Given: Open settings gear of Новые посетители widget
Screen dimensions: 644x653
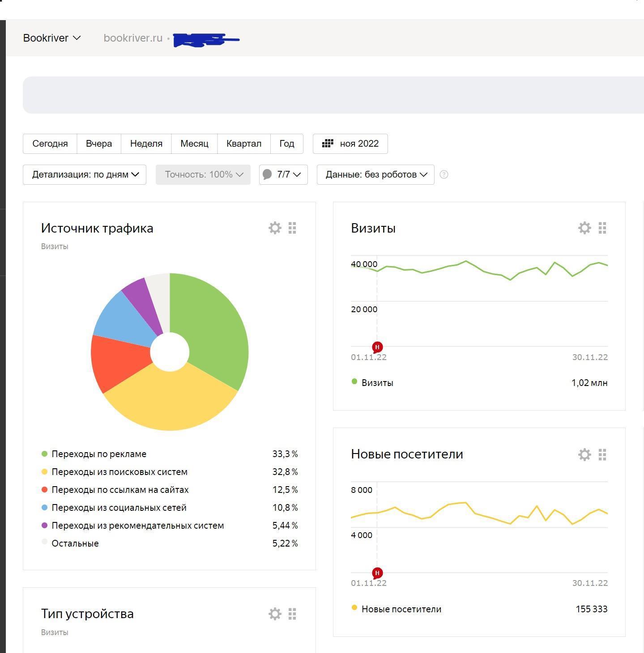Looking at the screenshot, I should click(x=584, y=455).
